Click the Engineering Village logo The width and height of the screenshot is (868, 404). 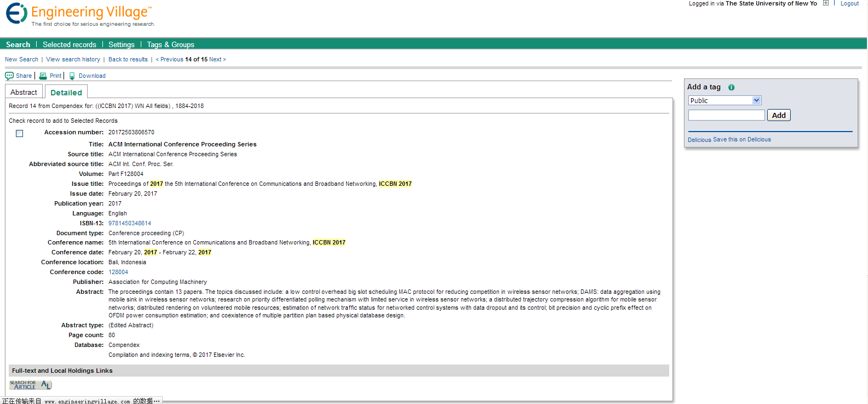click(x=80, y=14)
